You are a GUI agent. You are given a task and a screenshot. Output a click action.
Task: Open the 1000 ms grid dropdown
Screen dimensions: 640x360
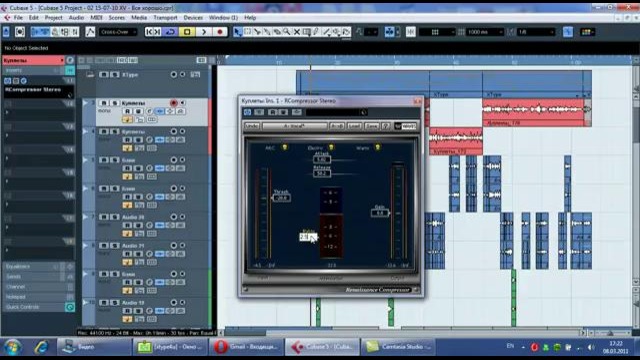(485, 32)
